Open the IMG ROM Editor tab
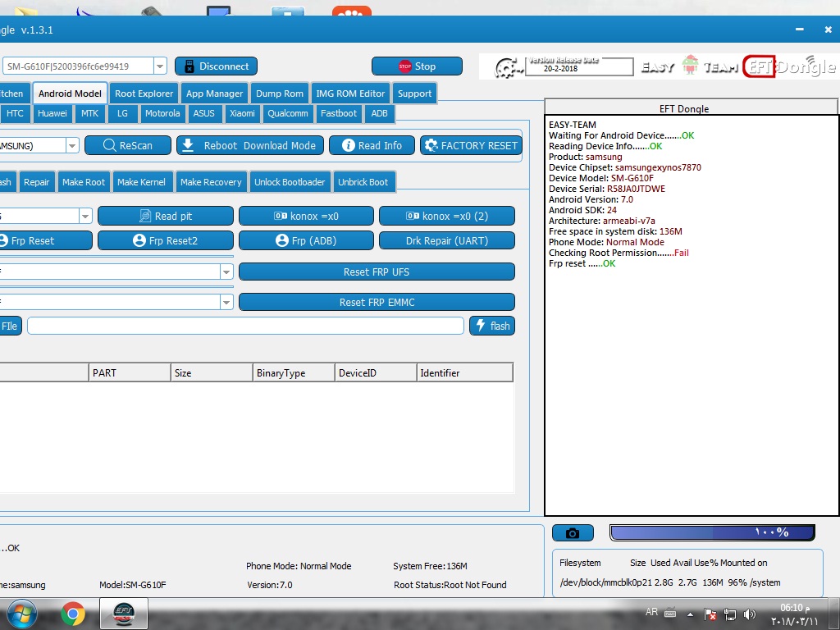The width and height of the screenshot is (840, 630). 350,94
